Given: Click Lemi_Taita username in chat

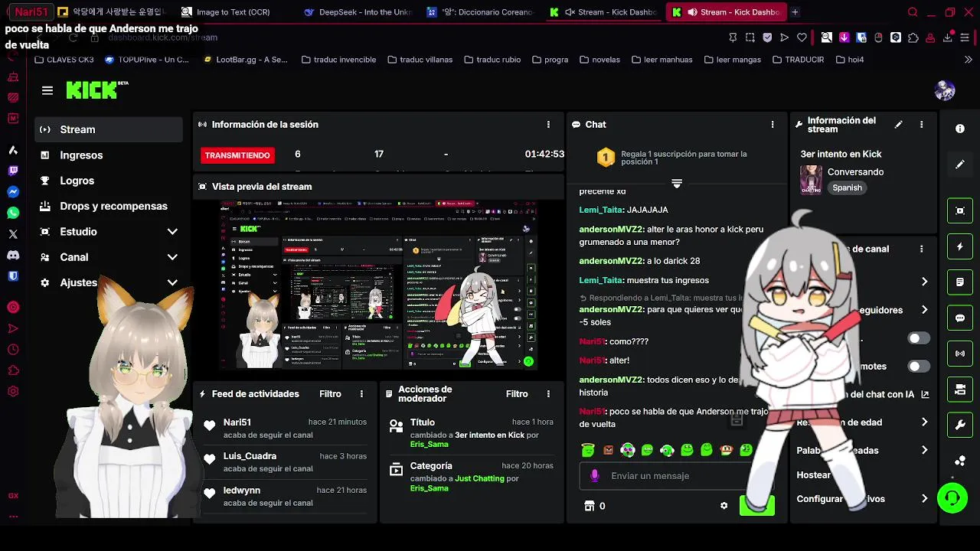Looking at the screenshot, I should 601,210.
